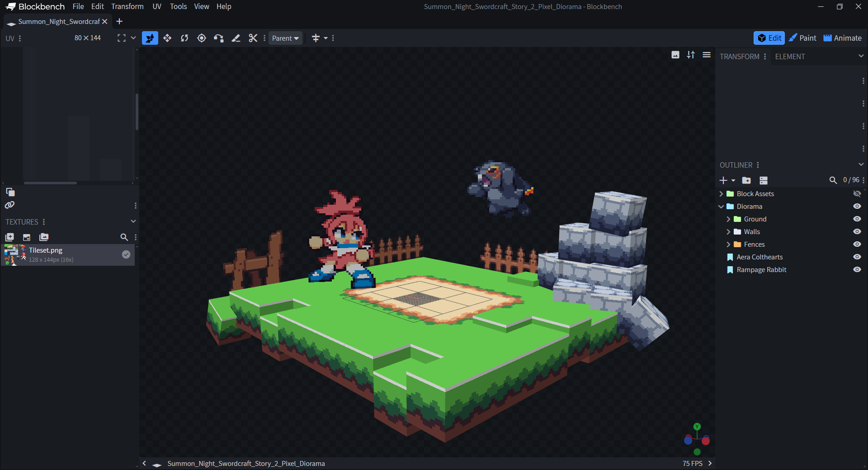Search textures using the magnifier icon

(x=124, y=237)
